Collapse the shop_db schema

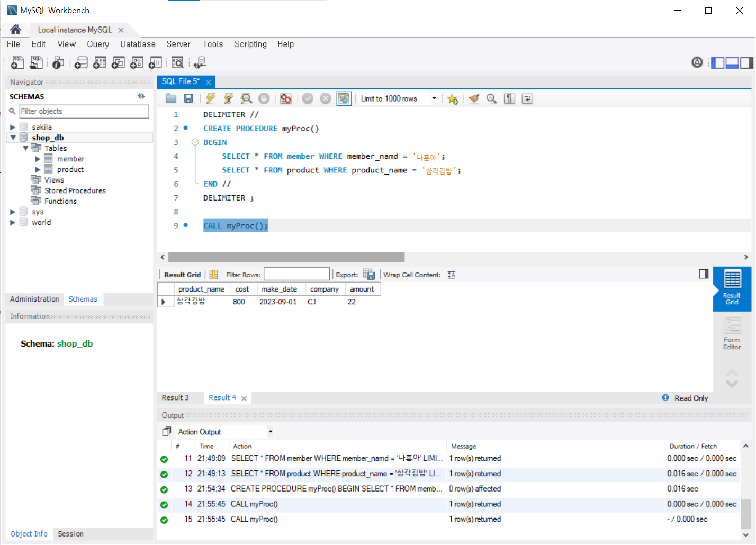click(13, 138)
